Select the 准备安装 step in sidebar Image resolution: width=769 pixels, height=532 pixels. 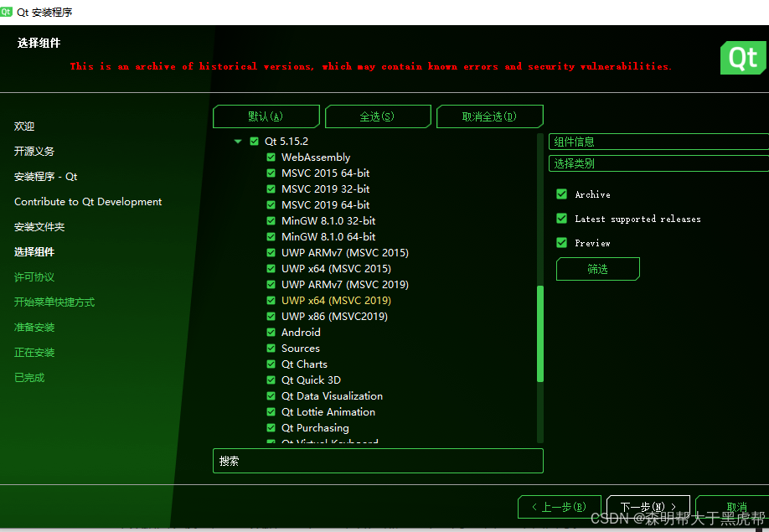34,327
